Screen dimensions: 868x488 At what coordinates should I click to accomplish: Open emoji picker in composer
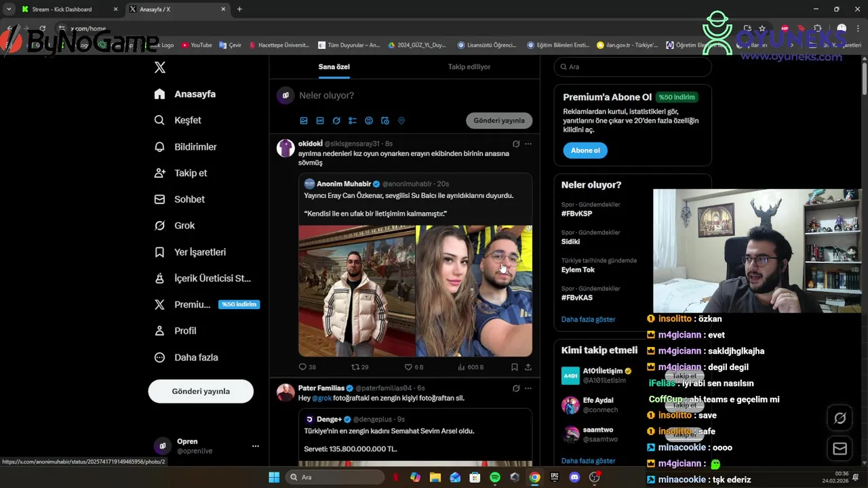click(369, 121)
